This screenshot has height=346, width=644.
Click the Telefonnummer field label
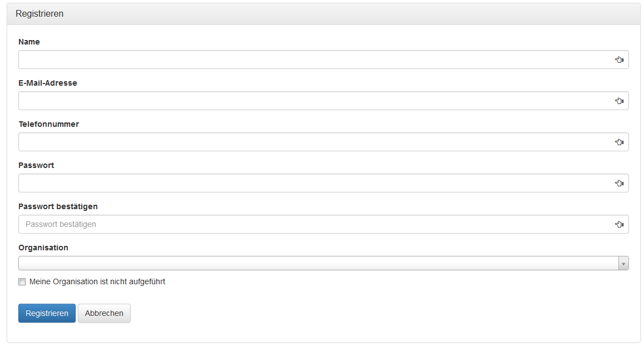coord(49,124)
